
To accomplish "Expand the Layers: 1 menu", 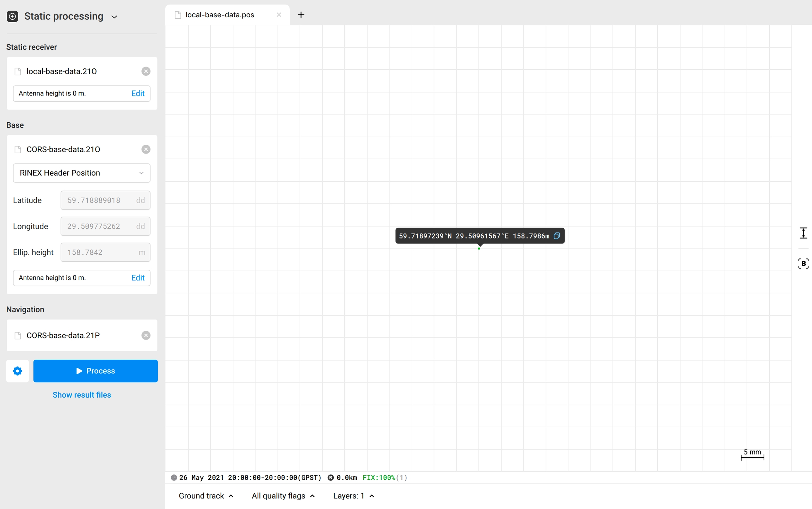I will tap(353, 496).
